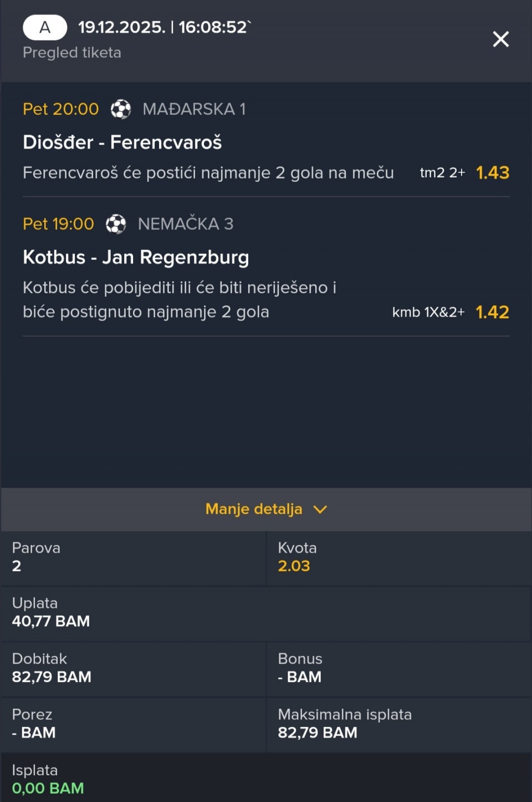Select the 1.43 odds value
532x802 pixels.
(x=492, y=172)
